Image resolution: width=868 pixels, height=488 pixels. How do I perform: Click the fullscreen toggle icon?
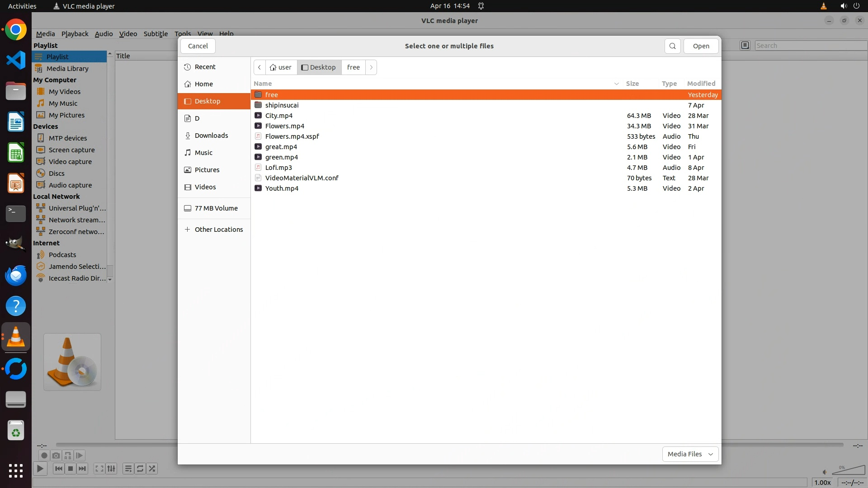coord(99,469)
